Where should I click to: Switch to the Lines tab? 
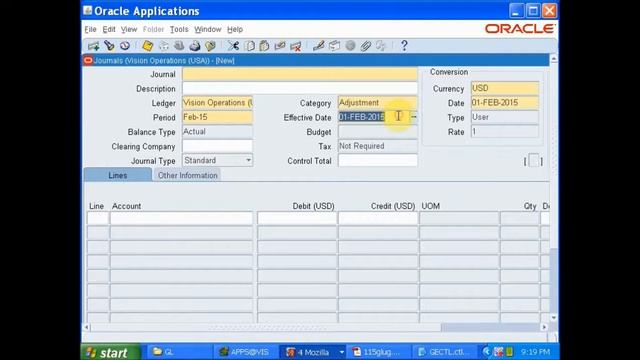click(118, 175)
